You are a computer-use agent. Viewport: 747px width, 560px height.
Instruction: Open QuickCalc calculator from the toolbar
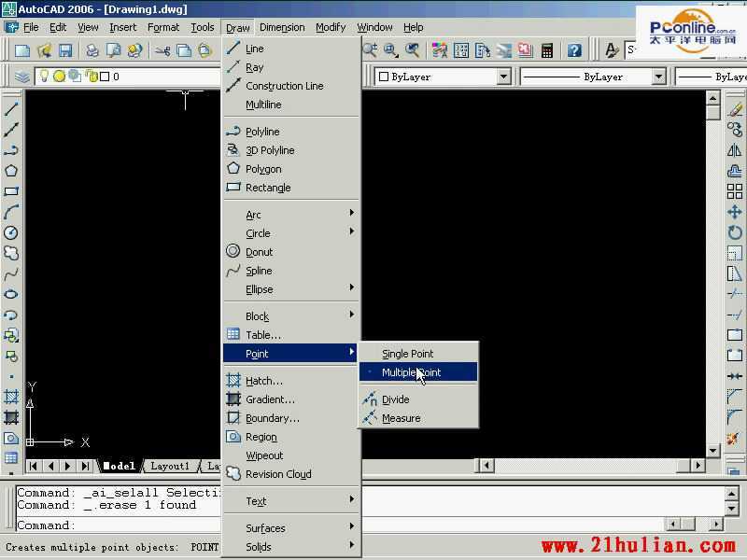click(x=547, y=50)
